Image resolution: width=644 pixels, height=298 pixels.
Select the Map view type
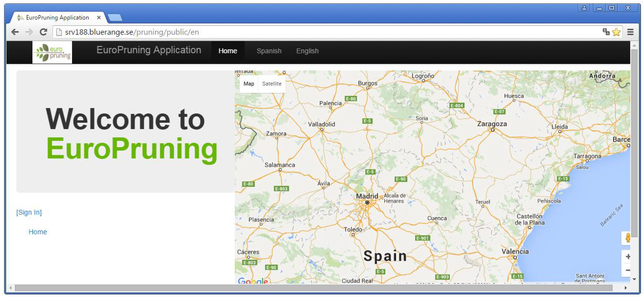[248, 84]
